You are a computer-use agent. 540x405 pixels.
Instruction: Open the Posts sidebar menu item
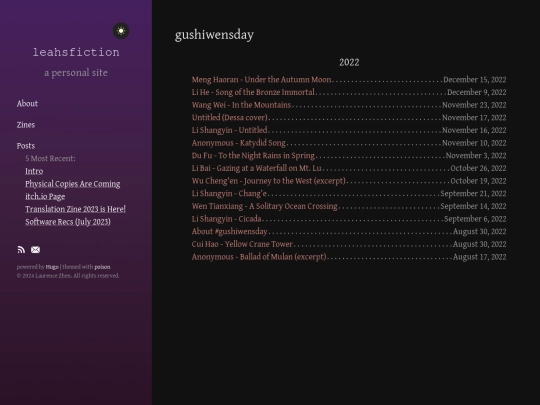pyautogui.click(x=26, y=146)
